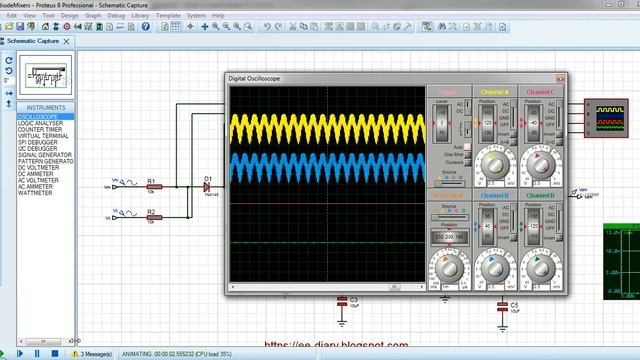Open the blue Help question mark icon
640x360 pixels.
(x=146, y=27)
